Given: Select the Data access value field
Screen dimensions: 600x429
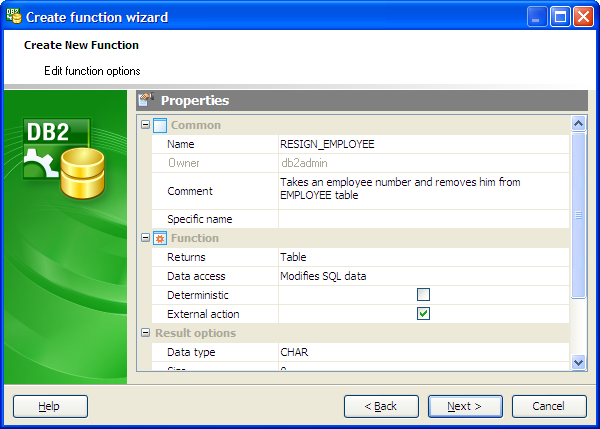Looking at the screenshot, I should click(x=422, y=276).
